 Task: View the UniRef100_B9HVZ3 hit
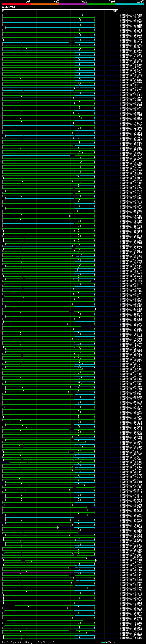pos(131,631)
